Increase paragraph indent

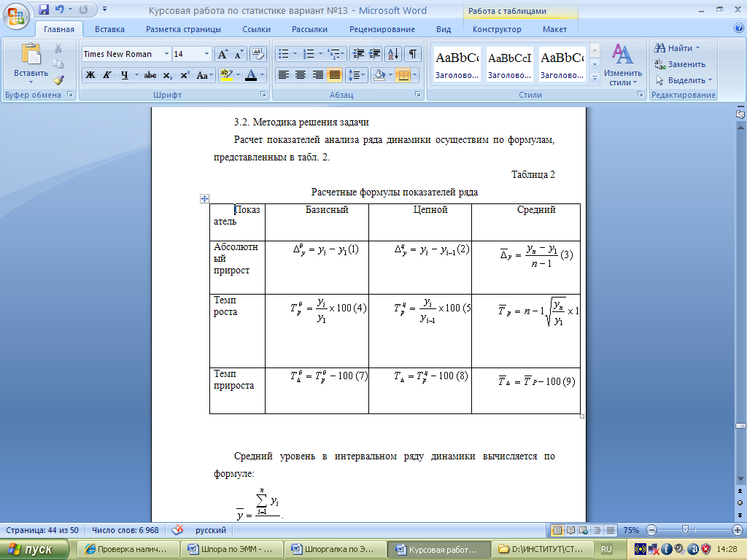pos(375,54)
